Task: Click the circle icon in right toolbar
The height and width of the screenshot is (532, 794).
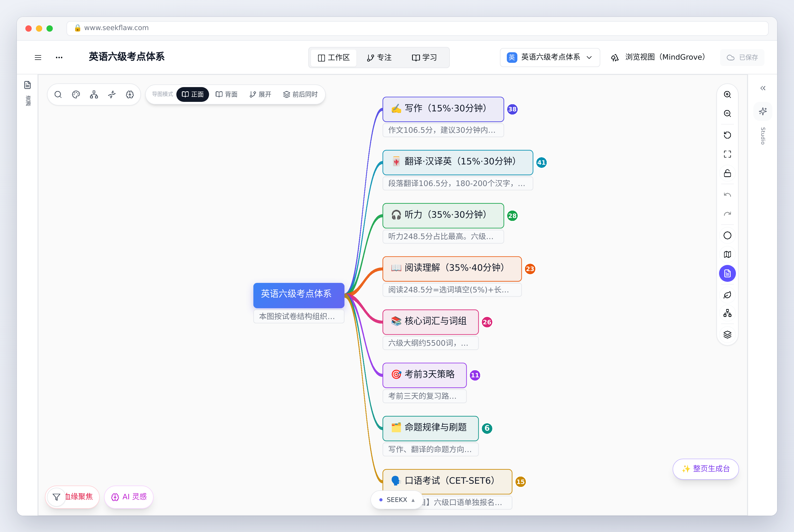Action: [727, 235]
